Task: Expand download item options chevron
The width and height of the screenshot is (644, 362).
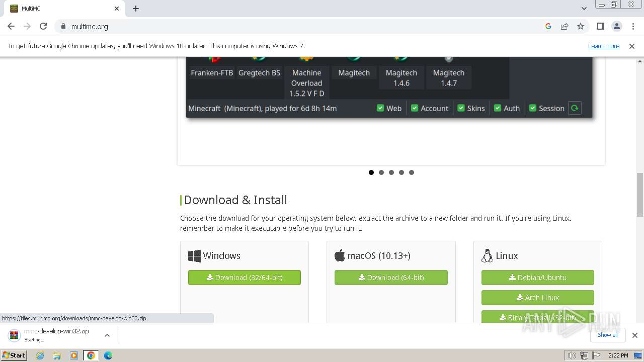Action: click(107, 335)
